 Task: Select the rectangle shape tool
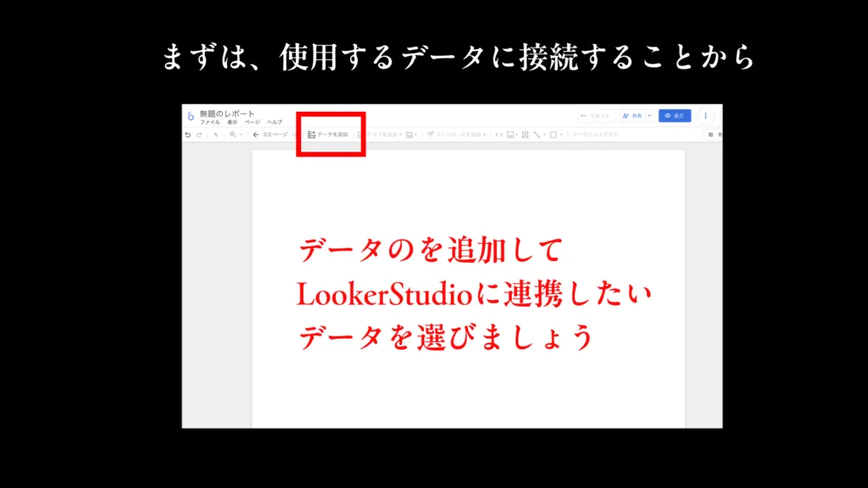point(553,135)
